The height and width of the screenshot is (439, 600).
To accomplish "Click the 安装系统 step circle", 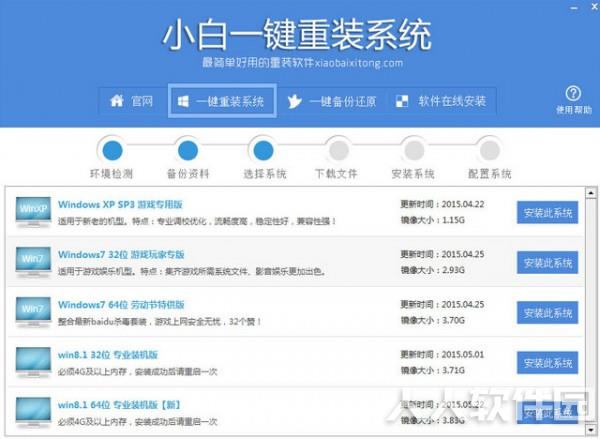I will (414, 150).
